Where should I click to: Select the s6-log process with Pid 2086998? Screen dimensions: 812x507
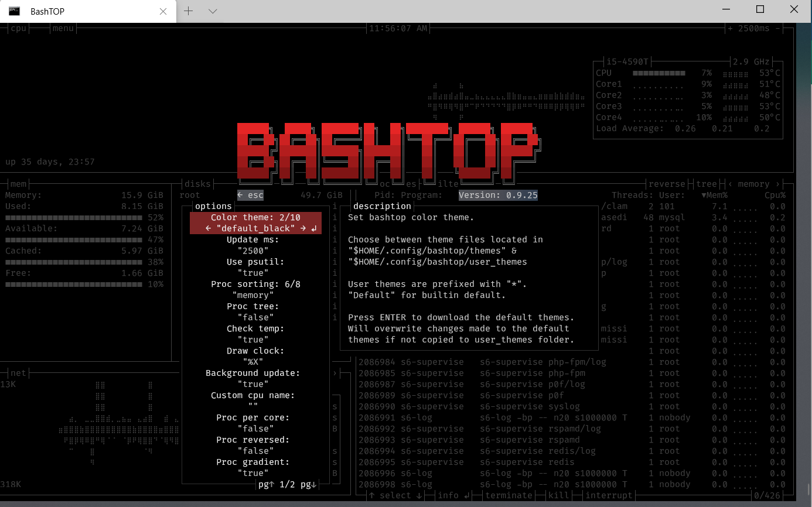[x=572, y=484]
